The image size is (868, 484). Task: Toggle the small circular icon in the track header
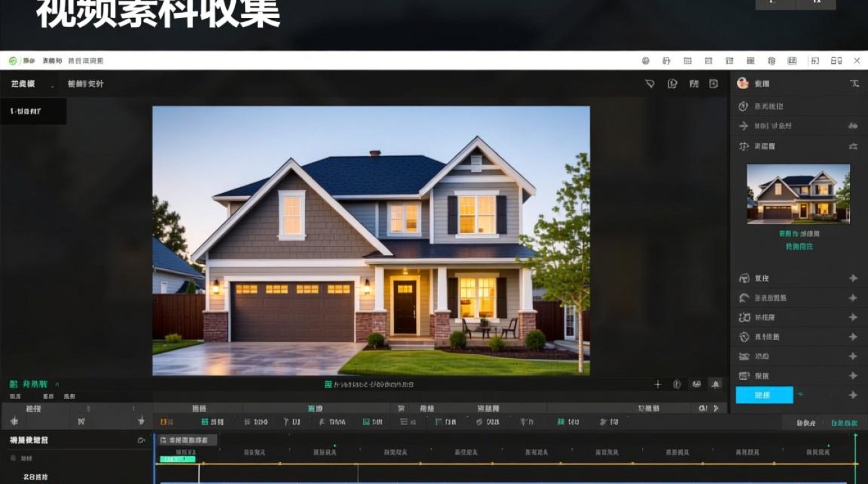pos(141,440)
